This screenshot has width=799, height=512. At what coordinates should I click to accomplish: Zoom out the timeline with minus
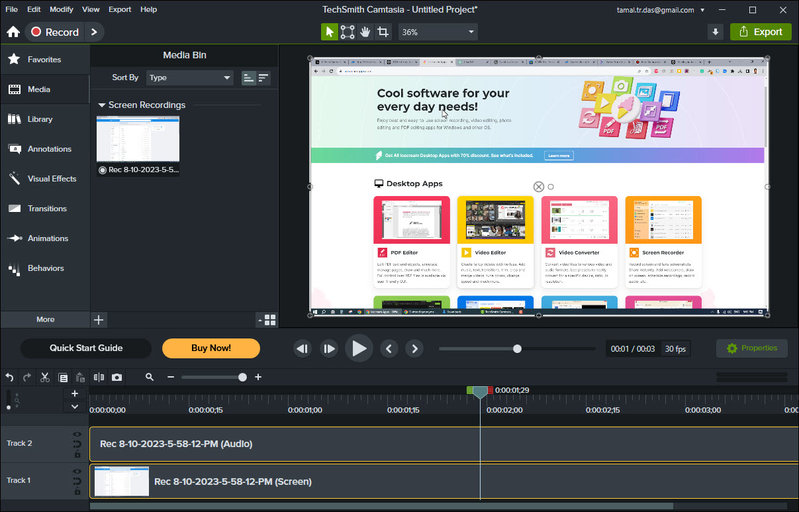pos(171,378)
